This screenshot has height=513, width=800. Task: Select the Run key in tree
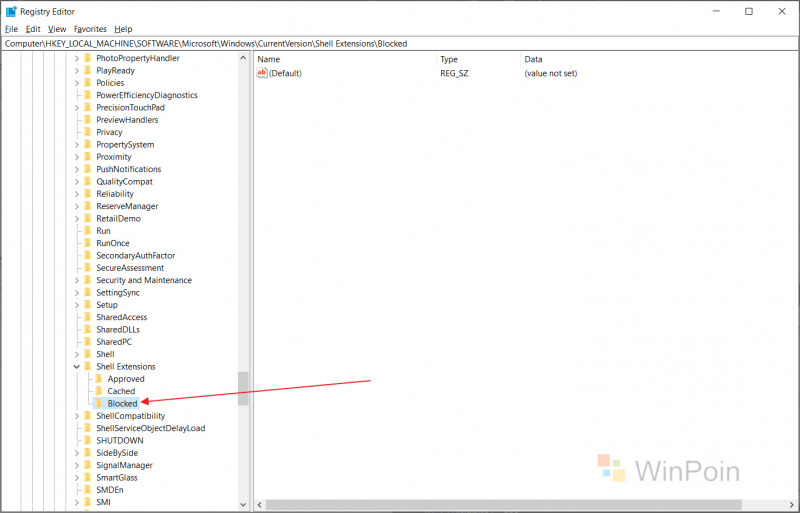(x=103, y=231)
